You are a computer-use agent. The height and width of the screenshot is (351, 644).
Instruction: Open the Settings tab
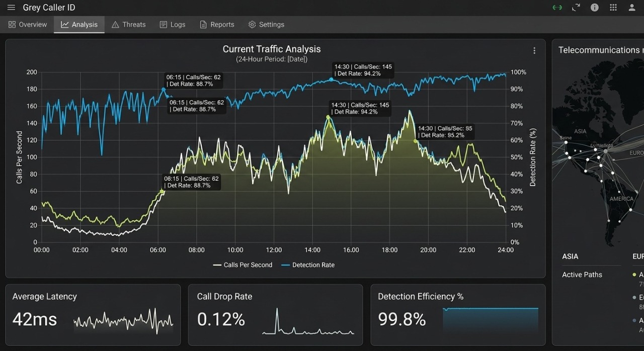[x=266, y=25]
